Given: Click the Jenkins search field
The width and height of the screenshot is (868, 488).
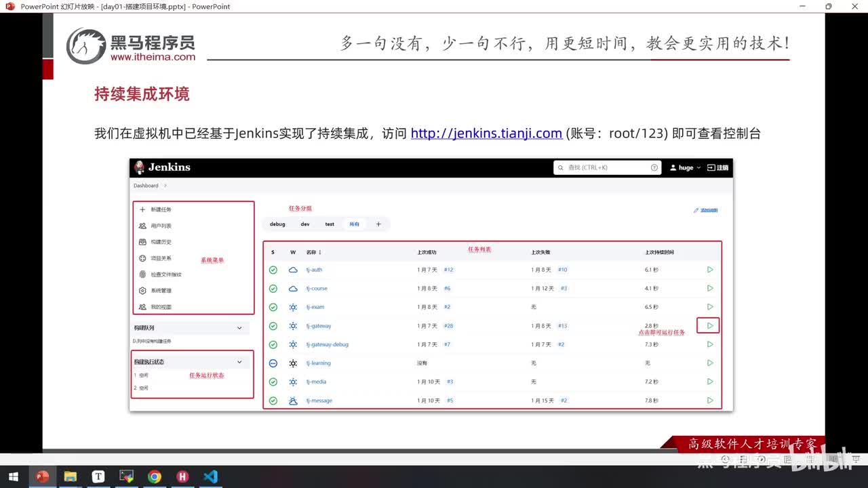Looking at the screenshot, I should tap(607, 167).
